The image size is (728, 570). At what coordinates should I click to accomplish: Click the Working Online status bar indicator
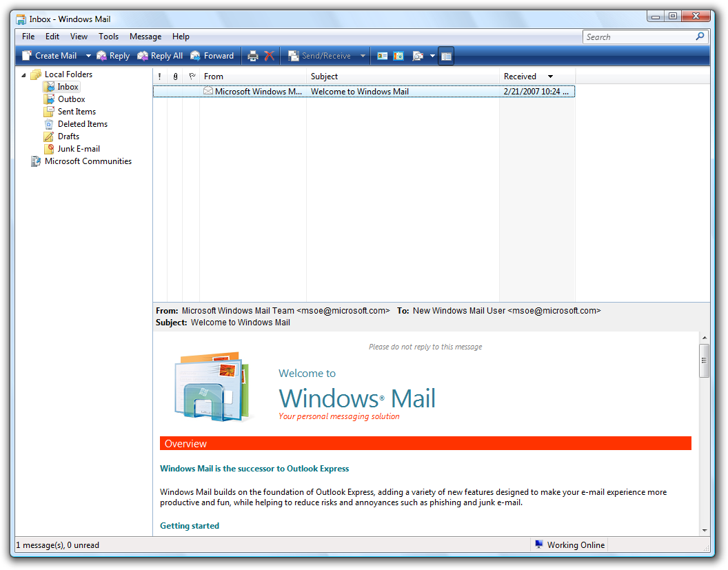569,545
